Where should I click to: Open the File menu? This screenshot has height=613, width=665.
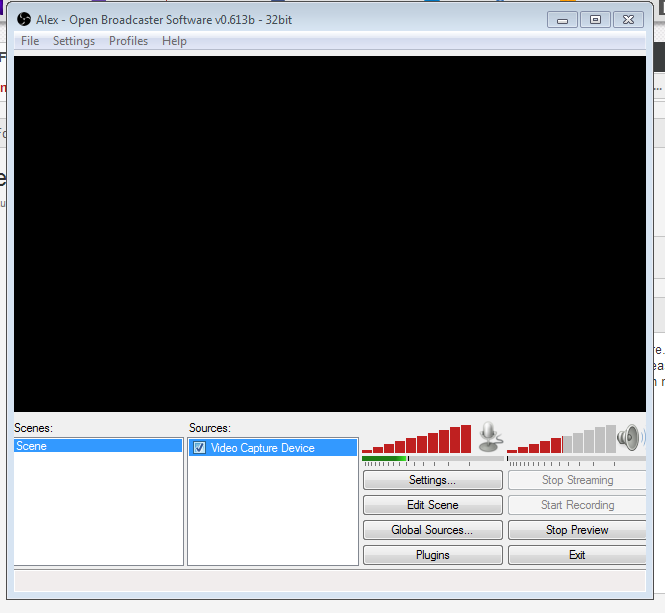click(30, 41)
